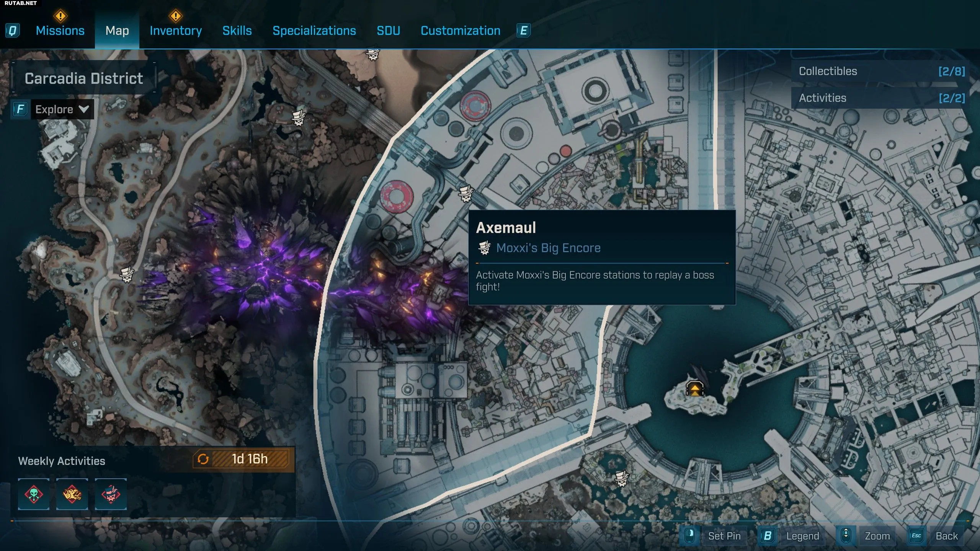
Task: Open the Specializations tab
Action: 314,31
